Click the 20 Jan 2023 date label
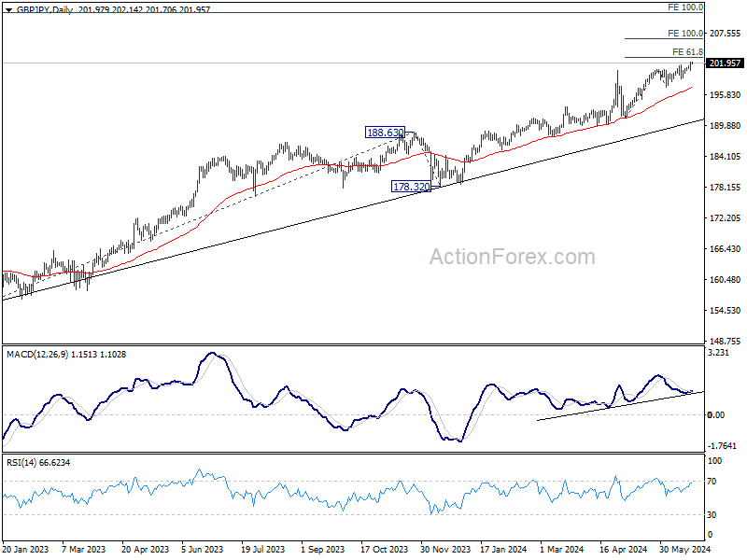Viewport: 747px width, 560px height. [25, 549]
